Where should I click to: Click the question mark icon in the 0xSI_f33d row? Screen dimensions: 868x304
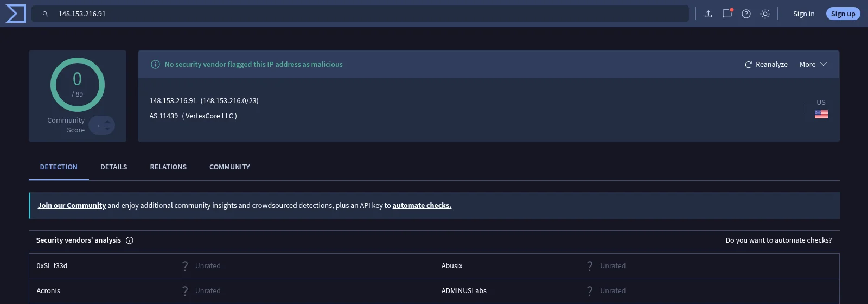[185, 266]
